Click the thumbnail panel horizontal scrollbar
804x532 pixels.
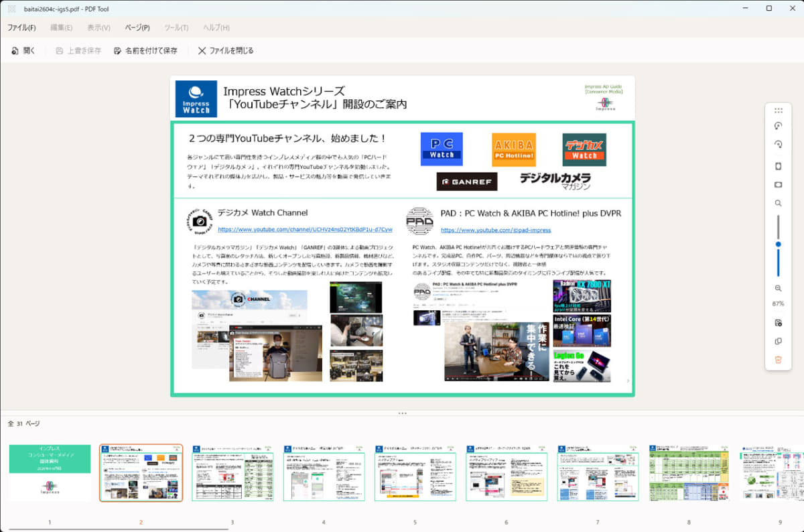(118, 529)
